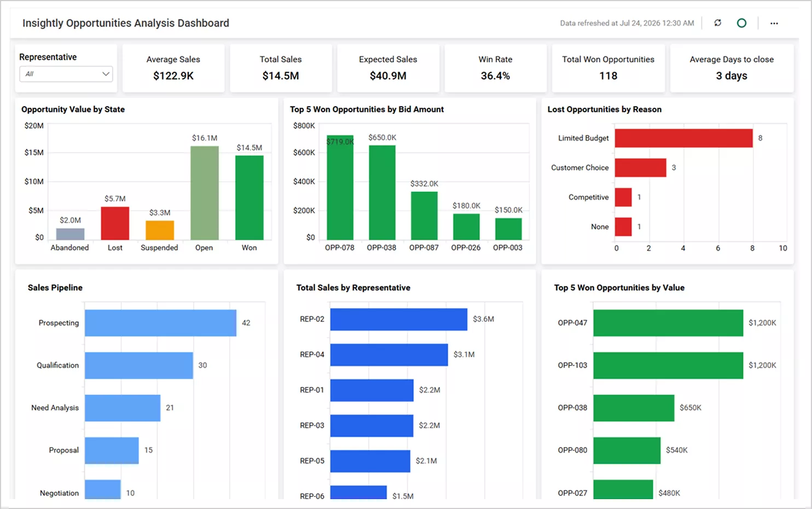812x509 pixels.
Task: Click the OPP-078 bar in Bid Amount chart
Action: pyautogui.click(x=340, y=188)
